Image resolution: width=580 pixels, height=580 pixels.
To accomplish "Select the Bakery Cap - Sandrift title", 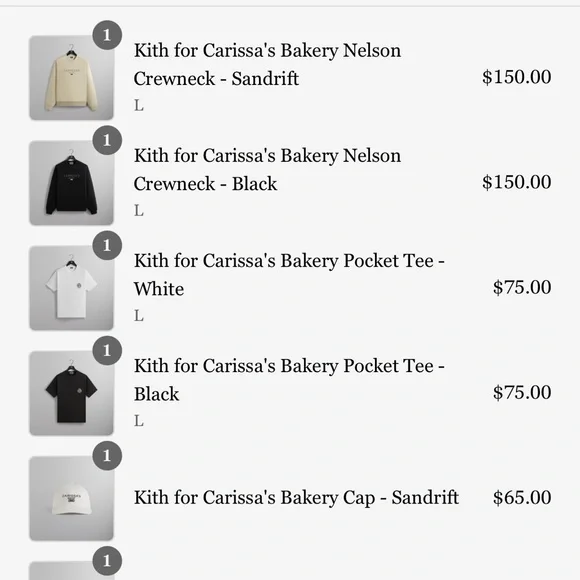I will coord(296,498).
